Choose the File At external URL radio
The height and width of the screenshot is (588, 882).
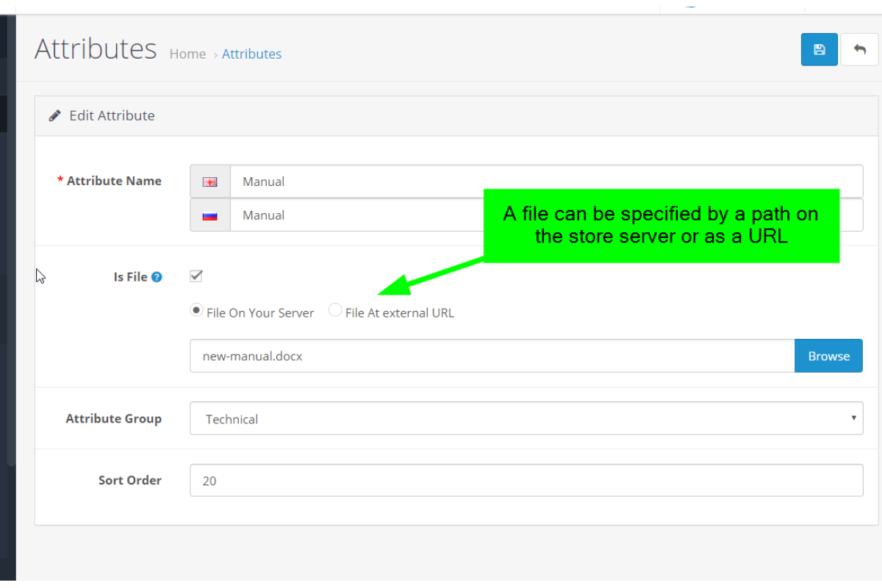click(335, 310)
